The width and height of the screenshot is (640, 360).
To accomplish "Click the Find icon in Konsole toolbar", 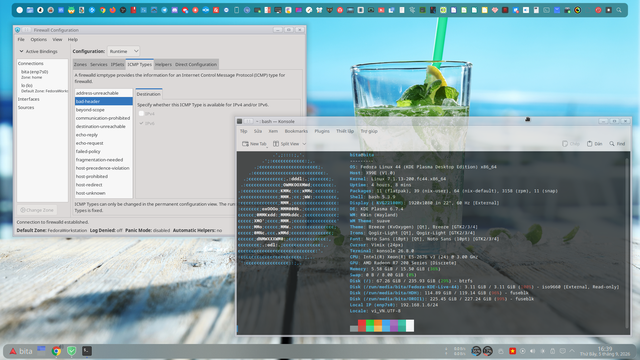I will click(617, 144).
